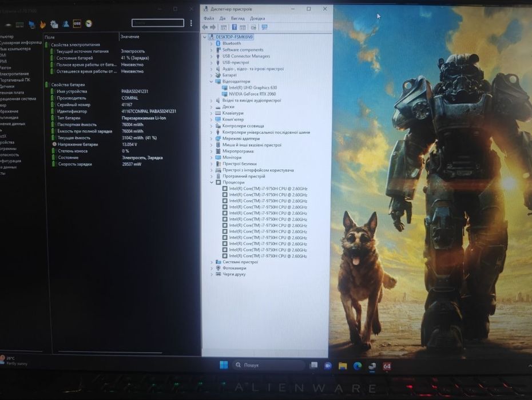Open the video chat taskbar icon
The image size is (532, 400).
coord(328,366)
